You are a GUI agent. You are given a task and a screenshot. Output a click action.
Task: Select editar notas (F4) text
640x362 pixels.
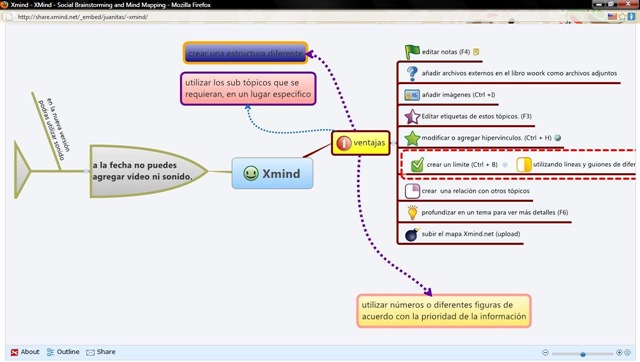(446, 52)
